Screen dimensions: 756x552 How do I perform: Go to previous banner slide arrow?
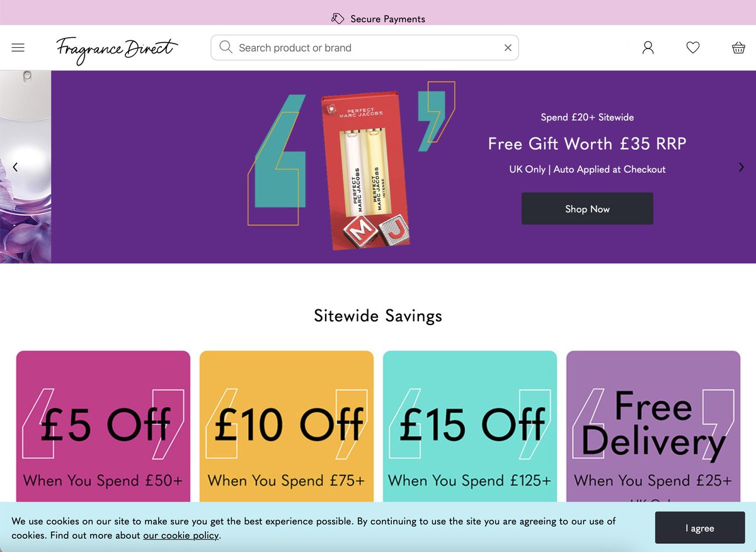point(15,167)
